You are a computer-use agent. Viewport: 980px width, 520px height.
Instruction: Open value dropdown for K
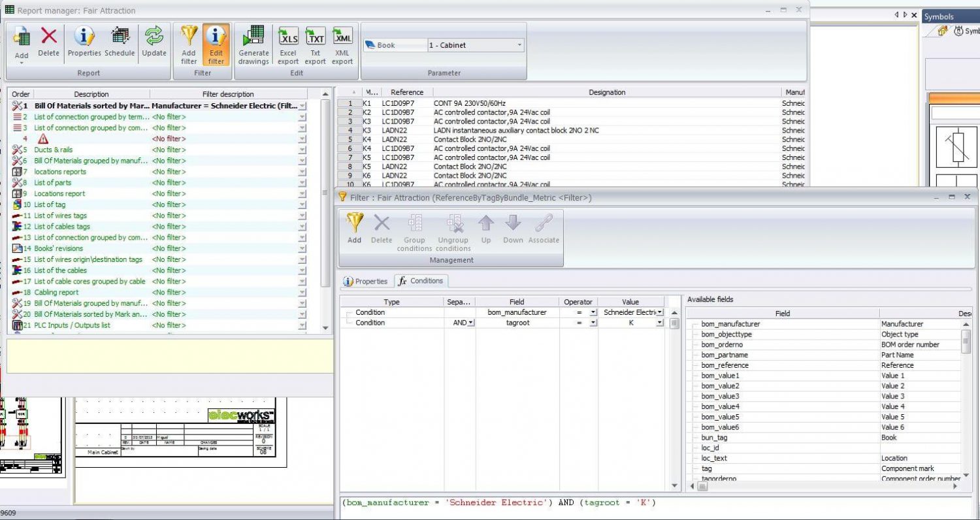coord(660,323)
